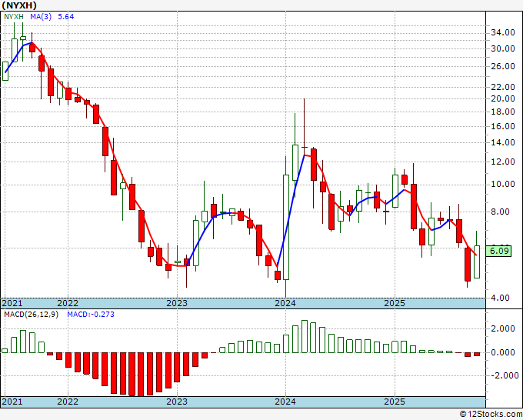Click 2023 on the MACD panel timeline
Viewport: 523px width, 420px height.
[x=177, y=402]
